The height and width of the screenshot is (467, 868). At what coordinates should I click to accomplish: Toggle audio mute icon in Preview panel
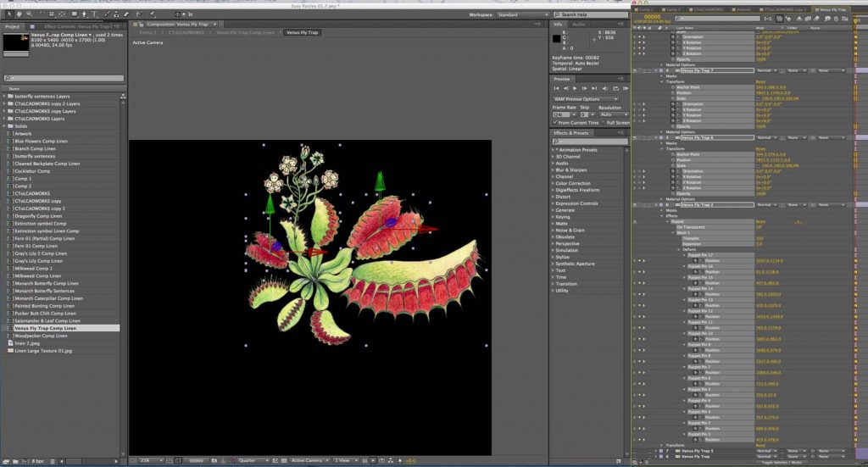pos(605,88)
